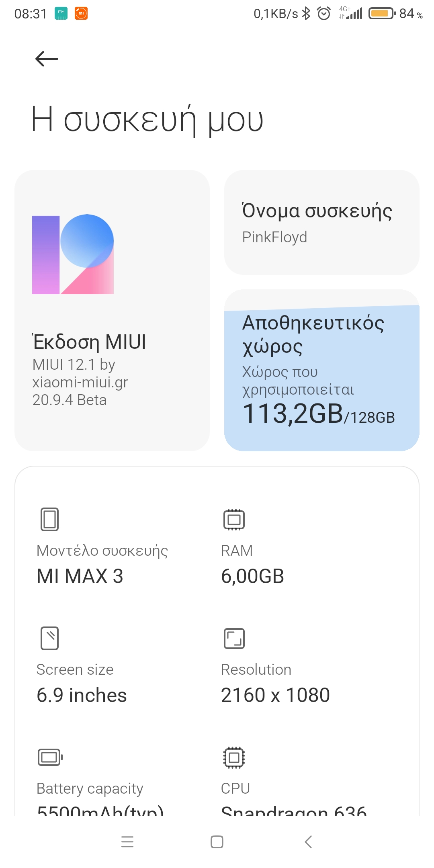
Task: Tap the 2160 x 1080 resolution value
Action: [x=275, y=695]
